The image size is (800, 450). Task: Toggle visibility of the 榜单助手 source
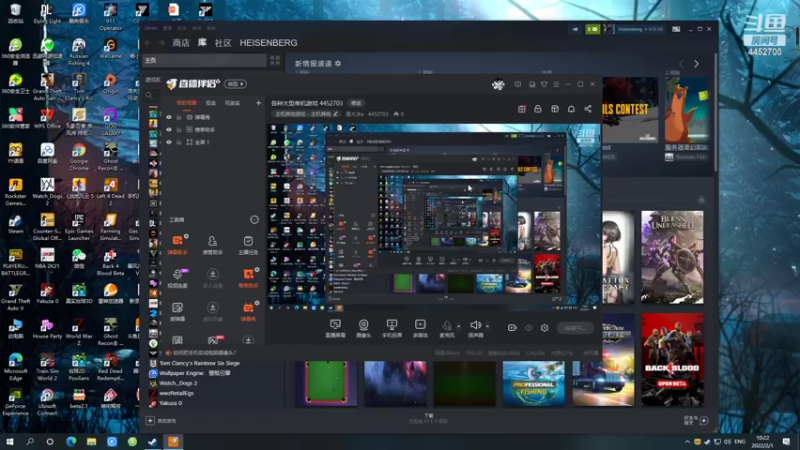169,130
